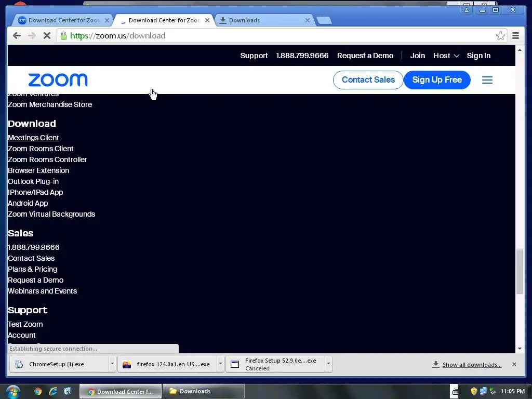Open a new browser tab

coord(324,20)
